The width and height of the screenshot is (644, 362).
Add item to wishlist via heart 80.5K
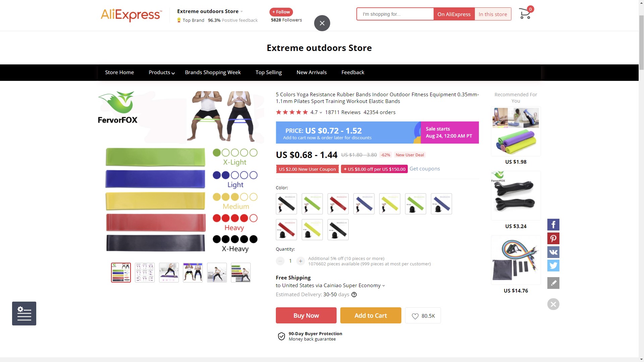click(x=423, y=315)
